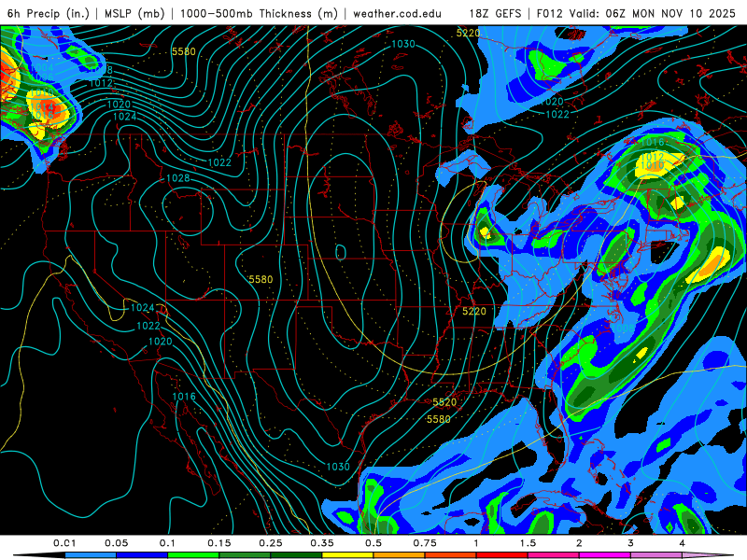Click the '1.5' legend value
The image size is (747, 560).
tap(528, 543)
